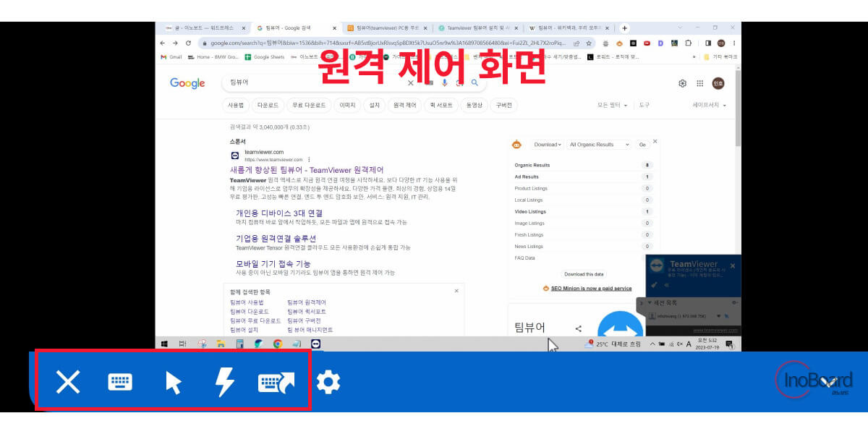Screen dimensions: 868x434
Task: Open the on-screen keyboard icon in blue bar
Action: coord(120,382)
